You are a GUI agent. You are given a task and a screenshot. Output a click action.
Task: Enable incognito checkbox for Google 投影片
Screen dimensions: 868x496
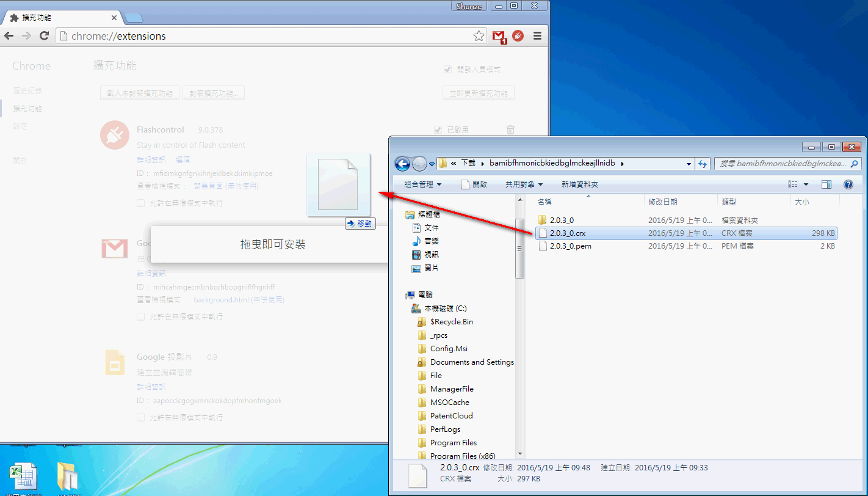[x=141, y=417]
